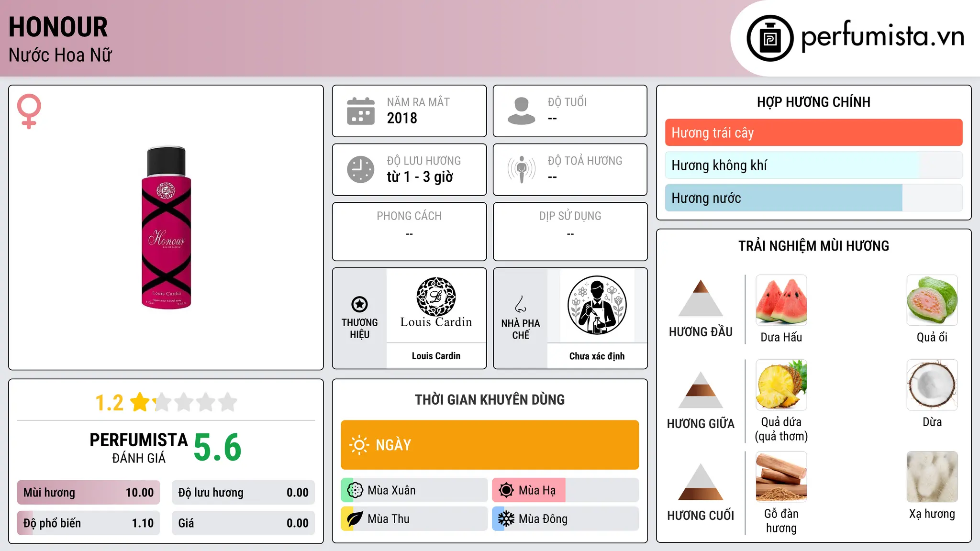Click the Hương không khí accord bar
The image size is (980, 551).
tap(813, 165)
